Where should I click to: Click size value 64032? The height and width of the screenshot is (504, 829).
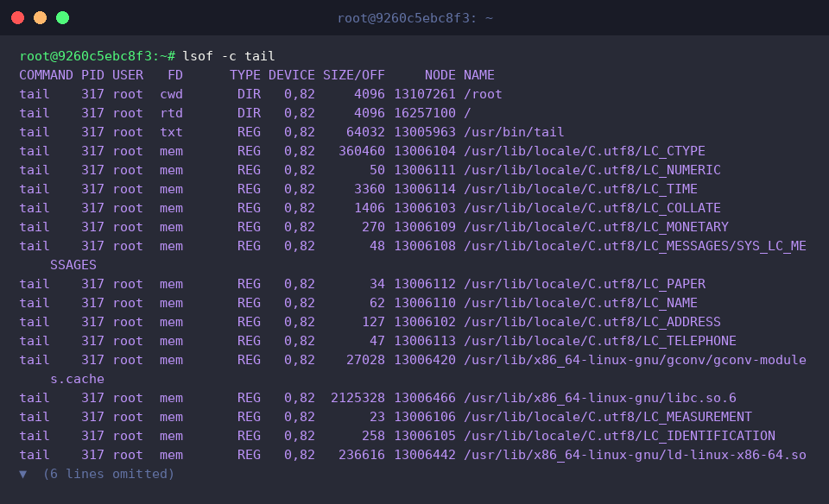point(365,132)
